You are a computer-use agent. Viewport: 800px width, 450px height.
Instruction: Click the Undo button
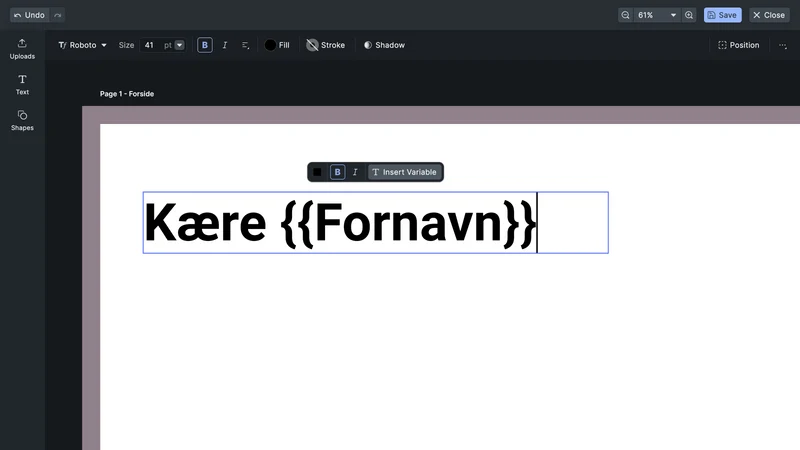click(30, 15)
